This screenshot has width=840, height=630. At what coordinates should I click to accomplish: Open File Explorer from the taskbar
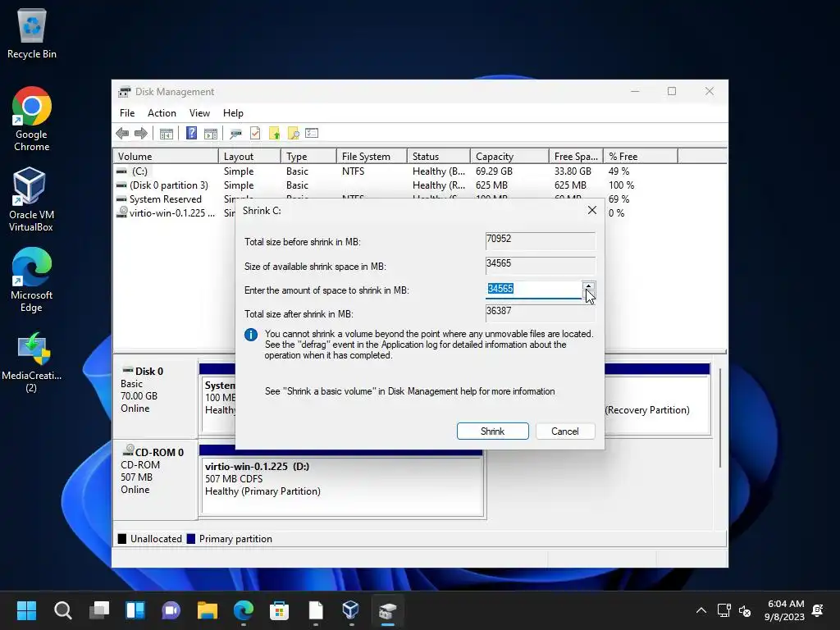tap(208, 610)
